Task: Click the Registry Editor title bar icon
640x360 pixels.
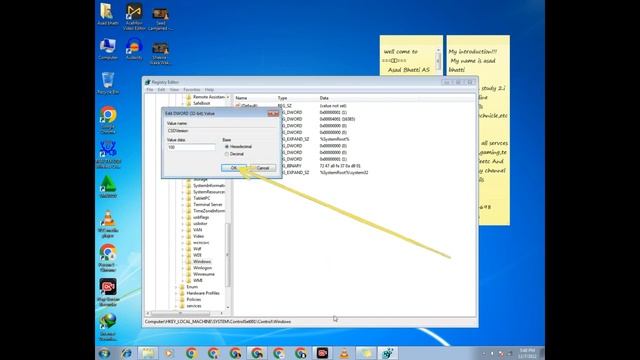Action: (x=148, y=82)
